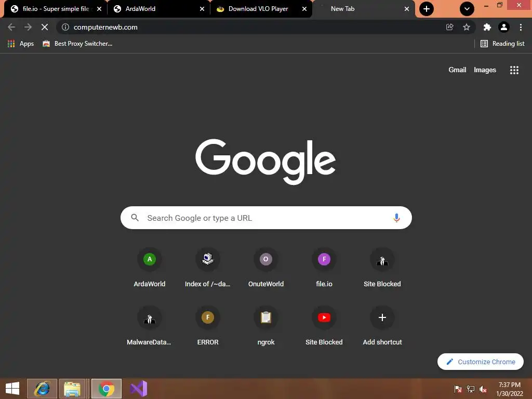This screenshot has height=399, width=532.
Task: Open Visual Studio from taskbar
Action: (x=139, y=389)
